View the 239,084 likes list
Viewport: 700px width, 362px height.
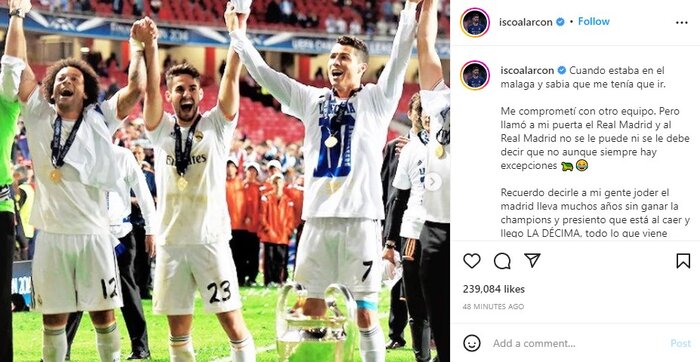coord(494,289)
